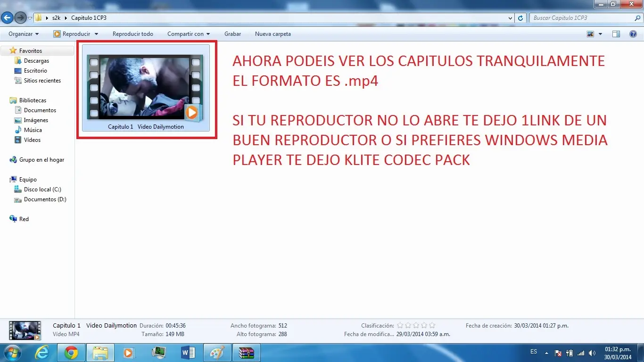The width and height of the screenshot is (644, 362).
Task: Click the file name label under thumbnail
Action: [146, 127]
